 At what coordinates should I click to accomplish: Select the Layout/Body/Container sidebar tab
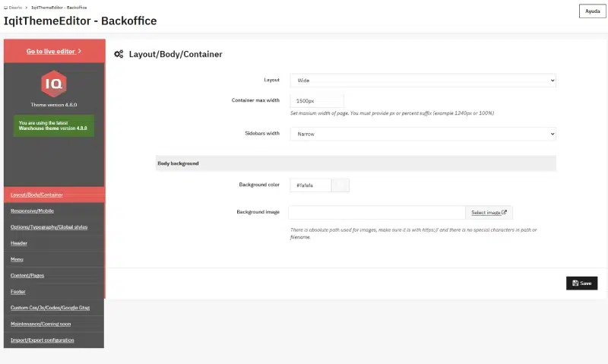click(x=36, y=195)
